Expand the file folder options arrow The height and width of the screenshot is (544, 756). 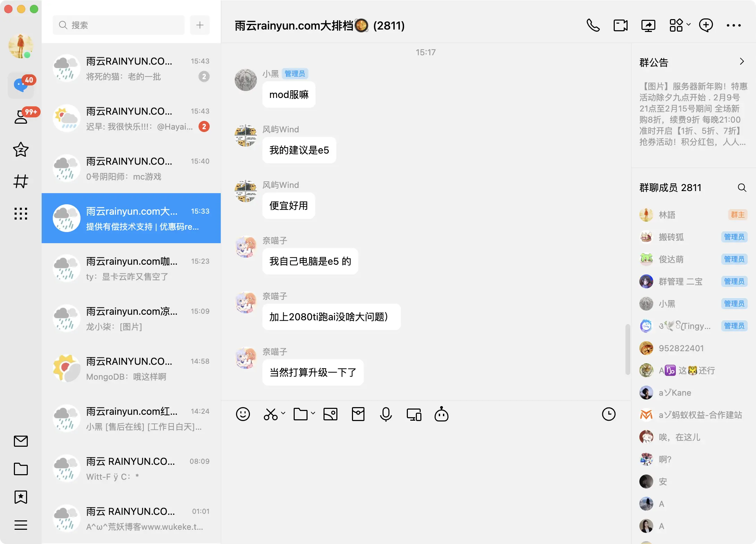[x=313, y=413]
